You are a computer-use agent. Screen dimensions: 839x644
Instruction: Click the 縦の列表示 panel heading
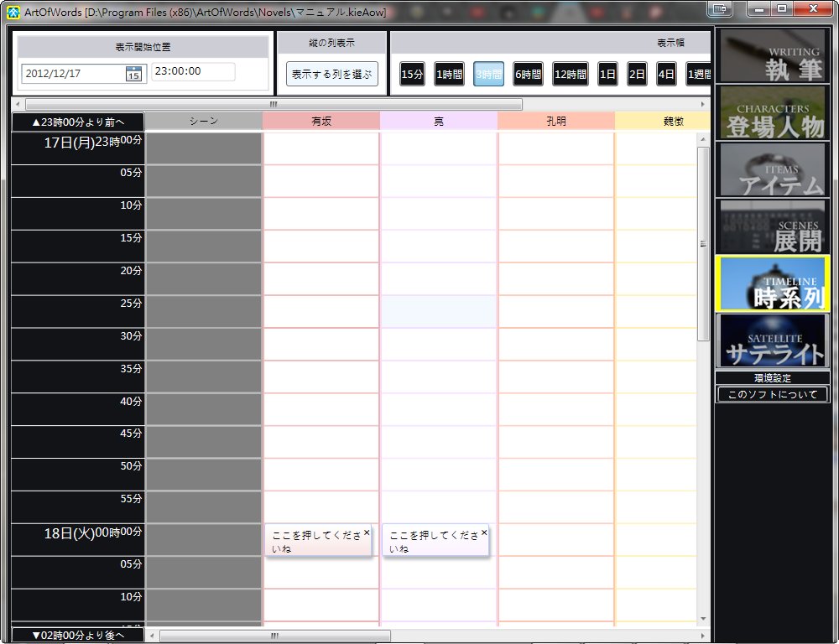[331, 43]
